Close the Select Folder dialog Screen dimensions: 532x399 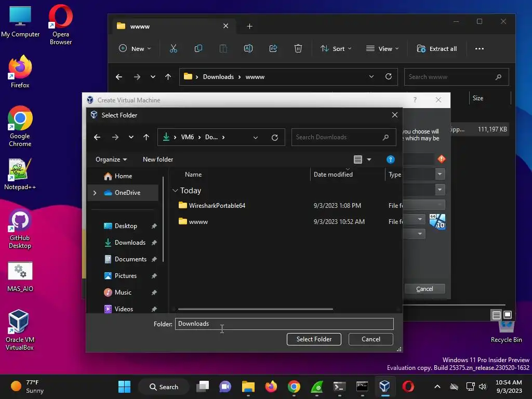(x=395, y=115)
